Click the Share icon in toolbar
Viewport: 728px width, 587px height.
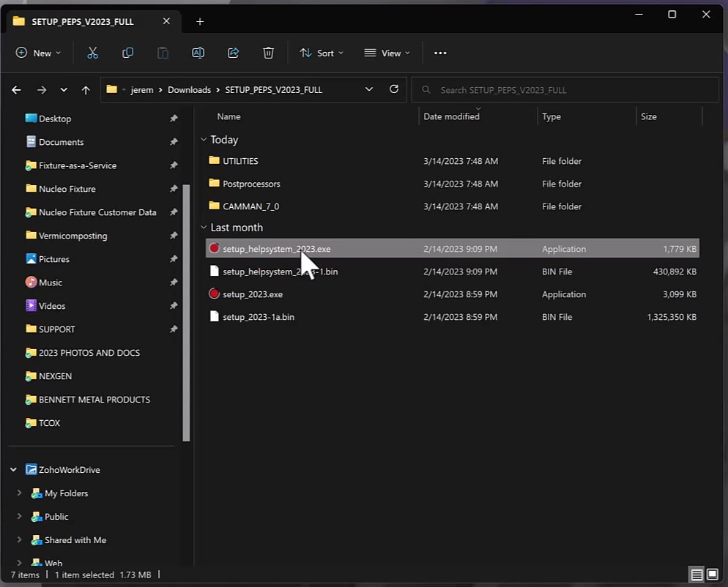tap(234, 53)
